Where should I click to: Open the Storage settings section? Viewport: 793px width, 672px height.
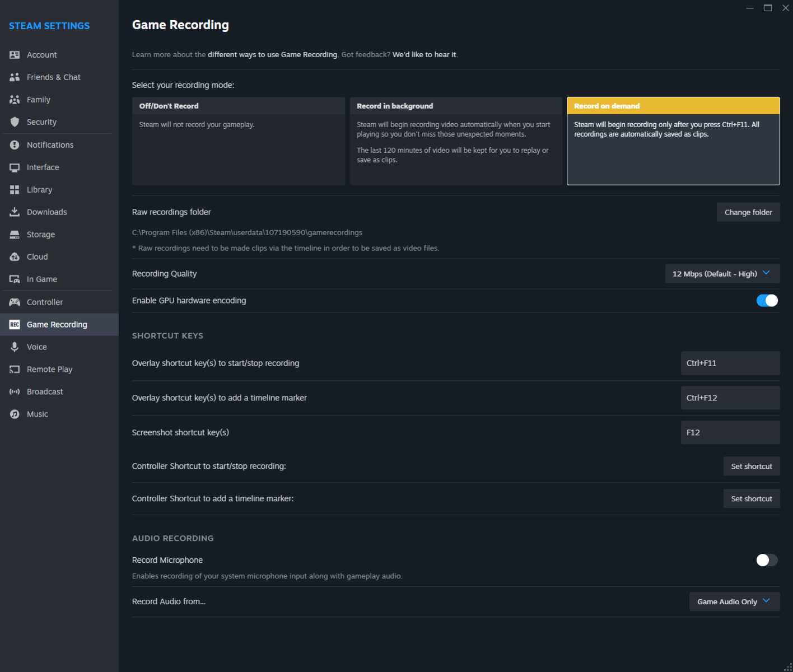[x=40, y=234]
